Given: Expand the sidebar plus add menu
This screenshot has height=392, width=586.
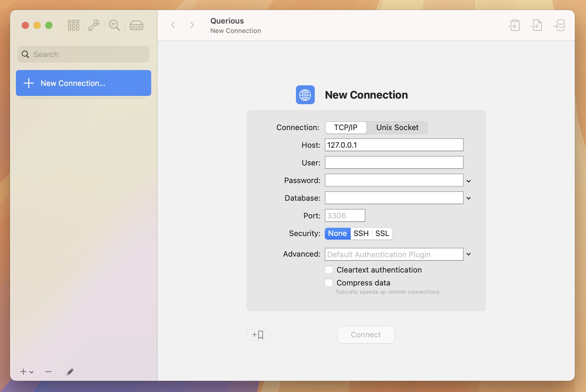Looking at the screenshot, I should point(27,372).
